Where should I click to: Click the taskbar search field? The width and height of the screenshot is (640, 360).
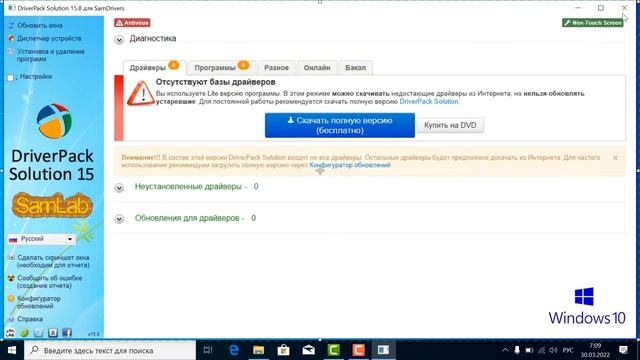(110, 350)
